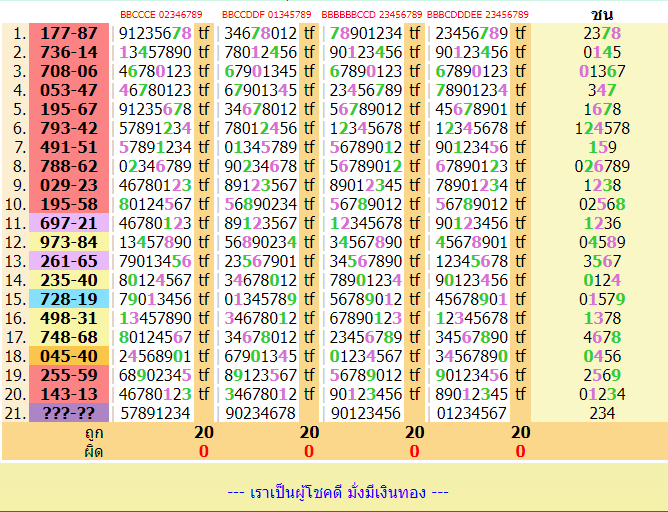Select result 235-40 in row 14

(x=69, y=280)
